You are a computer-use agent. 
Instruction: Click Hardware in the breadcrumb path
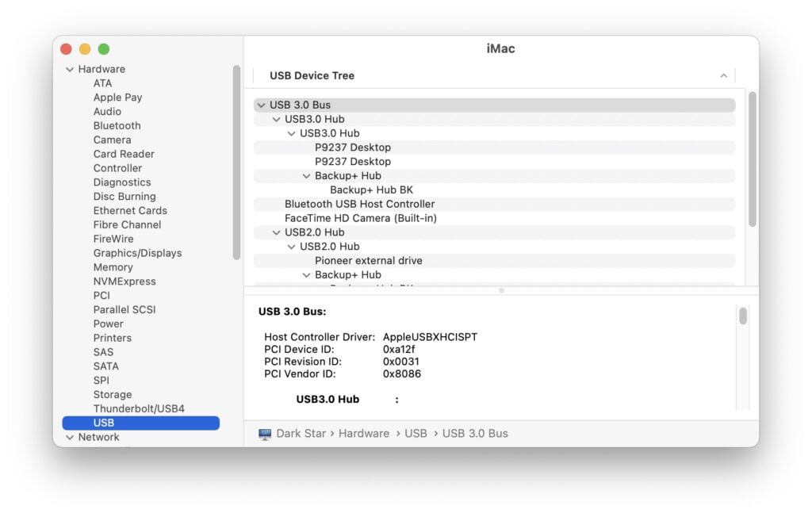click(x=364, y=433)
